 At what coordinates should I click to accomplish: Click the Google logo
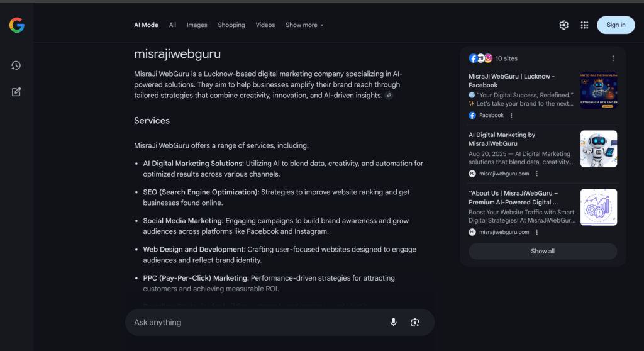[x=17, y=25]
